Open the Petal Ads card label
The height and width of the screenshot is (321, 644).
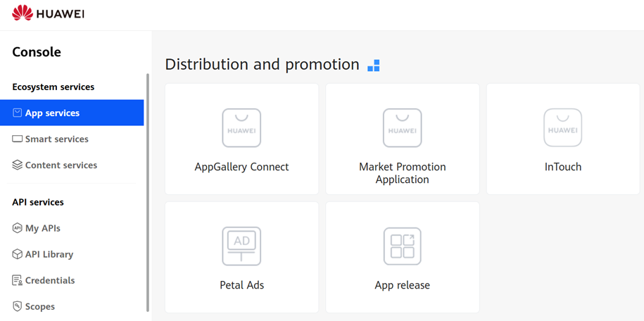pyautogui.click(x=241, y=285)
